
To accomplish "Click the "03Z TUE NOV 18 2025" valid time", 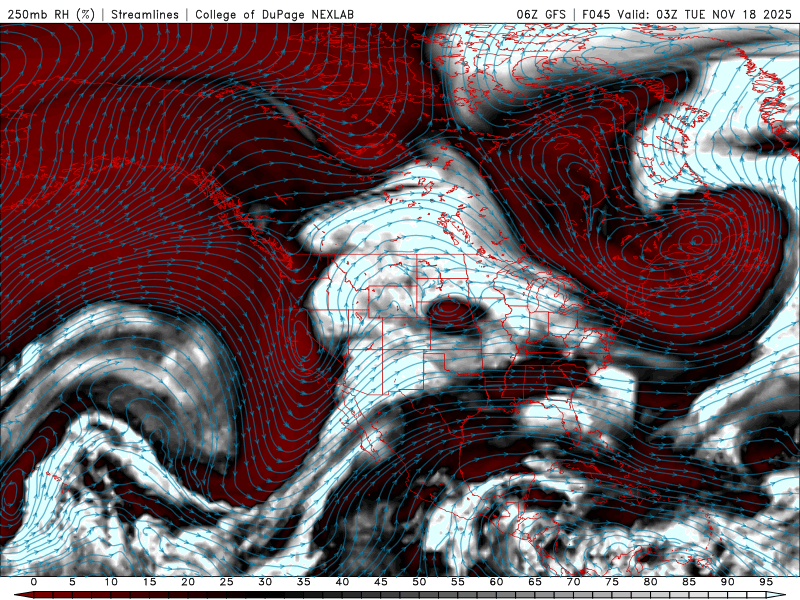I will 724,14.
